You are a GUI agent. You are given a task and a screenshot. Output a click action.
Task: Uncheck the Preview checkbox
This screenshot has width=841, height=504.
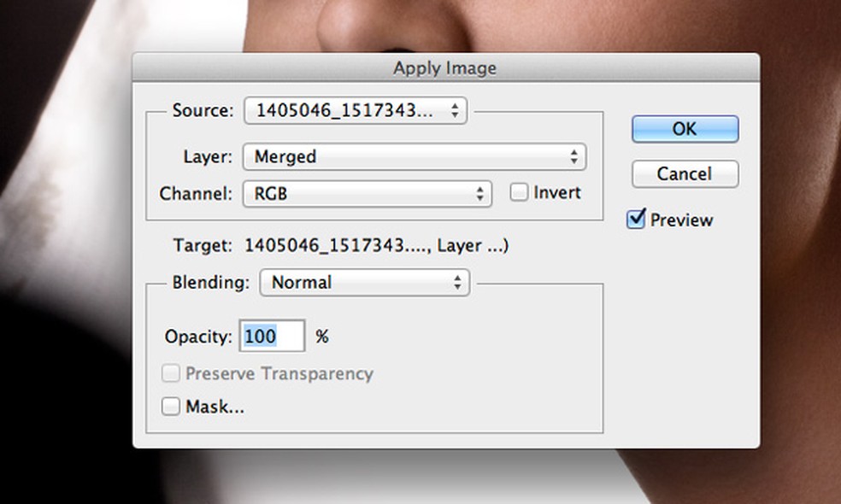[636, 219]
